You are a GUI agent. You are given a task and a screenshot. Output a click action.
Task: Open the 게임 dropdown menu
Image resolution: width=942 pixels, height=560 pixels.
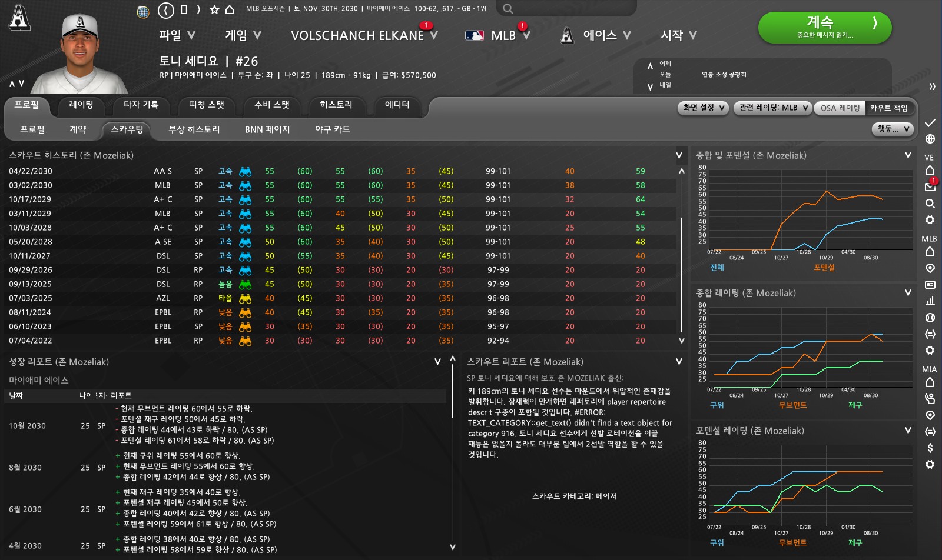pos(243,35)
